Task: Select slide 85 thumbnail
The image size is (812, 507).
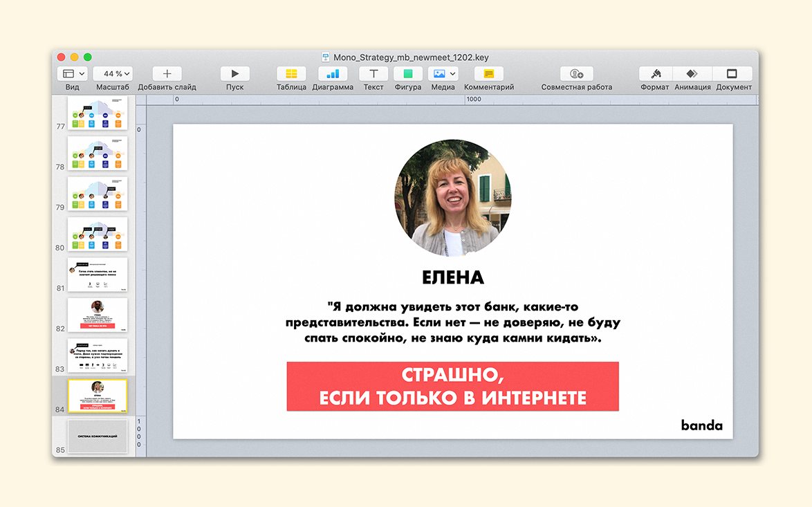Action: (x=98, y=436)
